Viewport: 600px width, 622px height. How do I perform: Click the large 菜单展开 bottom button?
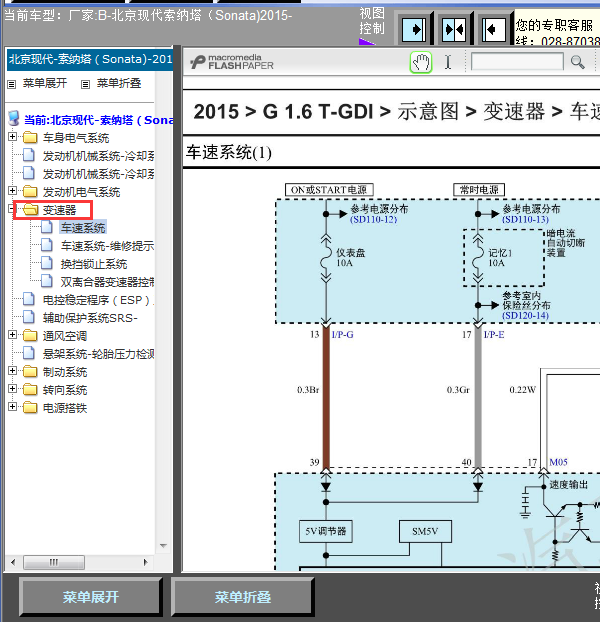(x=91, y=597)
